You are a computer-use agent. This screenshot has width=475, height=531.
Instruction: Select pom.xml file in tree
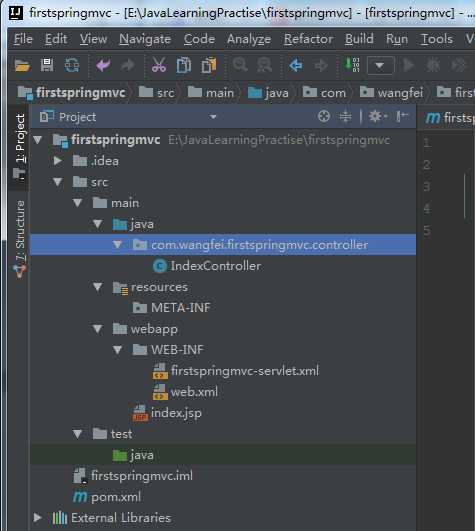pyautogui.click(x=107, y=497)
